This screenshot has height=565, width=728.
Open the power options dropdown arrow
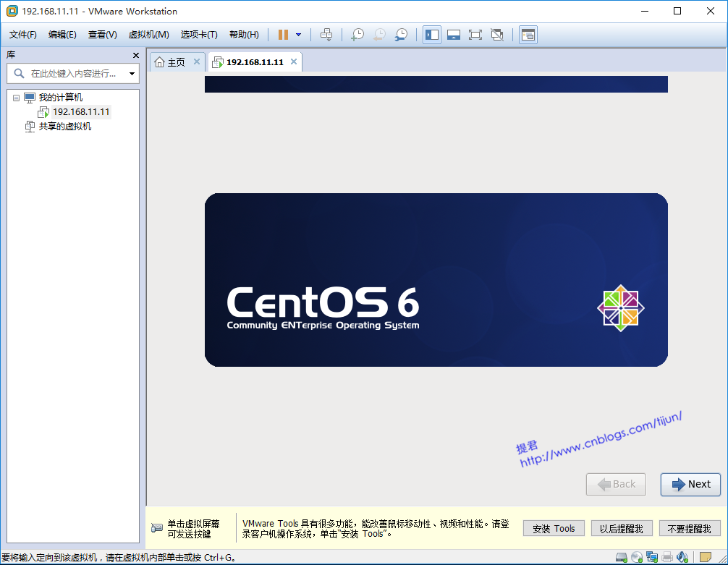click(x=299, y=35)
